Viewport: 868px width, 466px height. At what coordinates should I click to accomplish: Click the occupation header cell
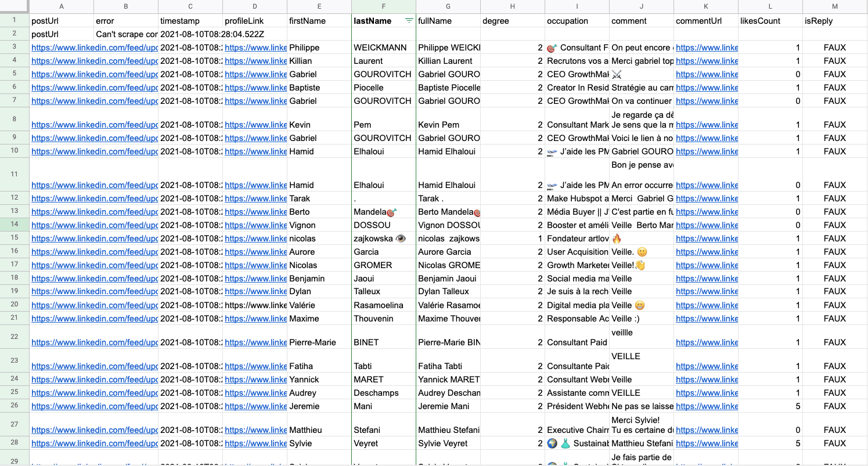coord(577,21)
